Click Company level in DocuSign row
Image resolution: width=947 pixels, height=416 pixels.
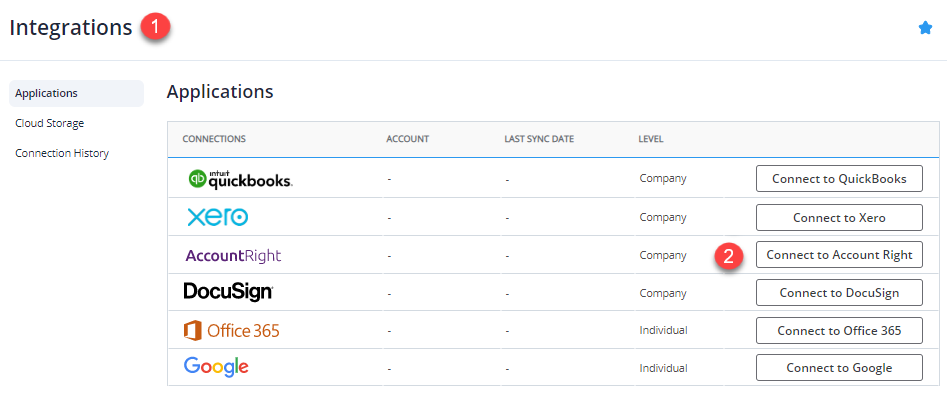663,293
